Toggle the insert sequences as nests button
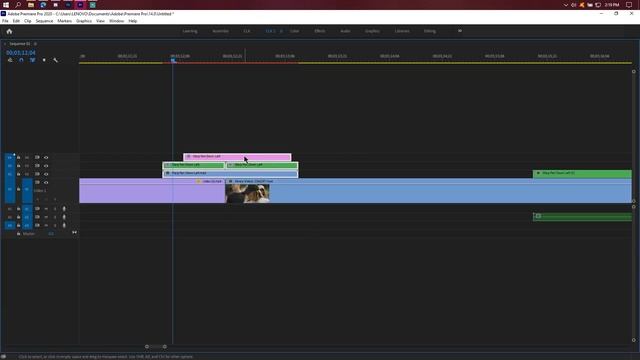This screenshot has height=360, width=640. pyautogui.click(x=10, y=60)
